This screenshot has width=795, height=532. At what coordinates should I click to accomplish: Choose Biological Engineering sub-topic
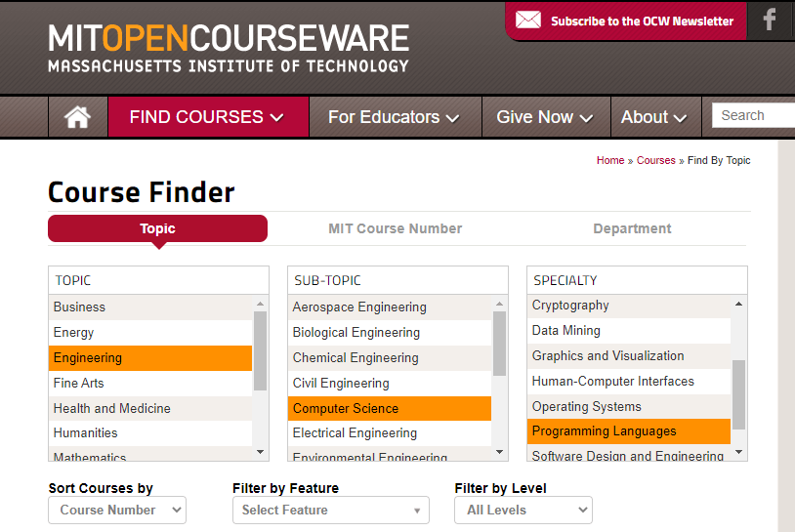(x=390, y=332)
